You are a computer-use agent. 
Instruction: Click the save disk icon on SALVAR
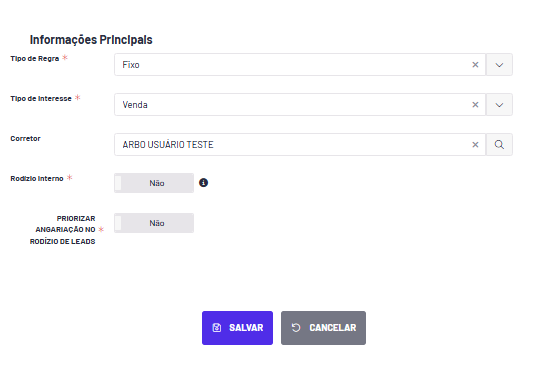[x=217, y=328]
